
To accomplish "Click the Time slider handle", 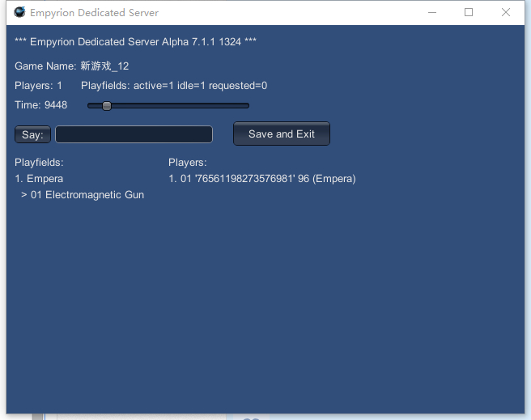I will (107, 105).
